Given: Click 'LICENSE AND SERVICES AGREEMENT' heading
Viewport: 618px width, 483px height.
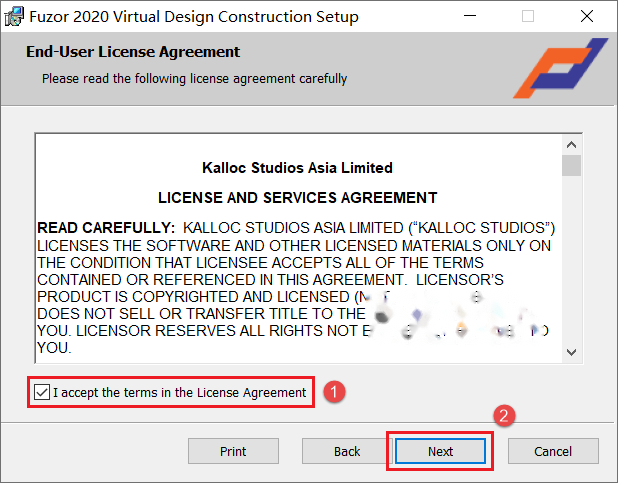Looking at the screenshot, I should tap(298, 198).
